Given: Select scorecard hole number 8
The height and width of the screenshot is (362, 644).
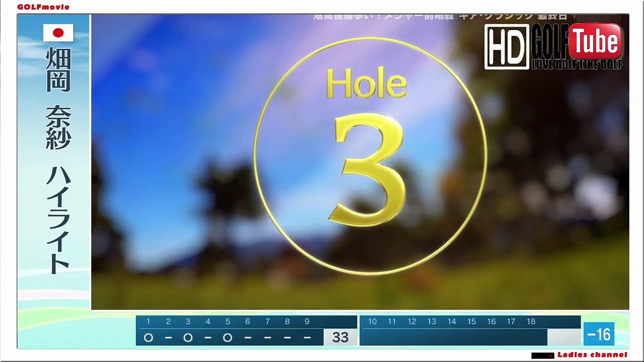Looking at the screenshot, I should click(287, 322).
